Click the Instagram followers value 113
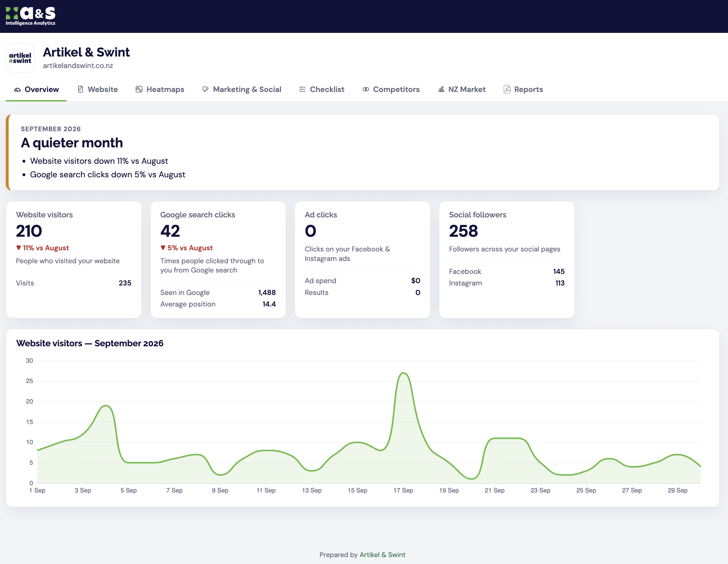This screenshot has width=728, height=564. point(560,283)
